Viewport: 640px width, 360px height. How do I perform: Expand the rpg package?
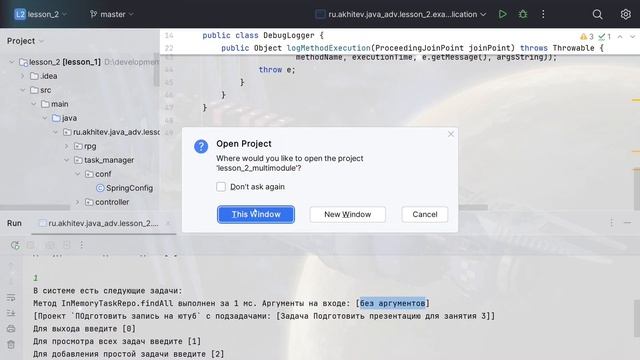click(67, 146)
